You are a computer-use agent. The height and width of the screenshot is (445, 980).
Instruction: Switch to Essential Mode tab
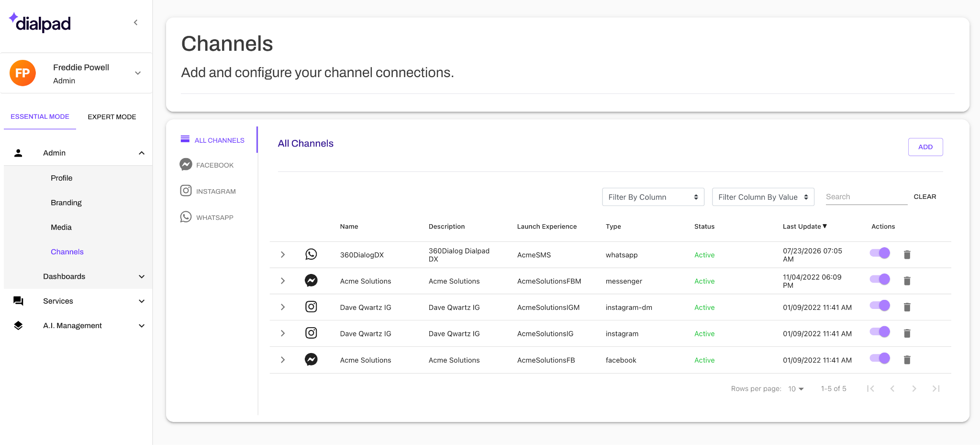(x=40, y=116)
